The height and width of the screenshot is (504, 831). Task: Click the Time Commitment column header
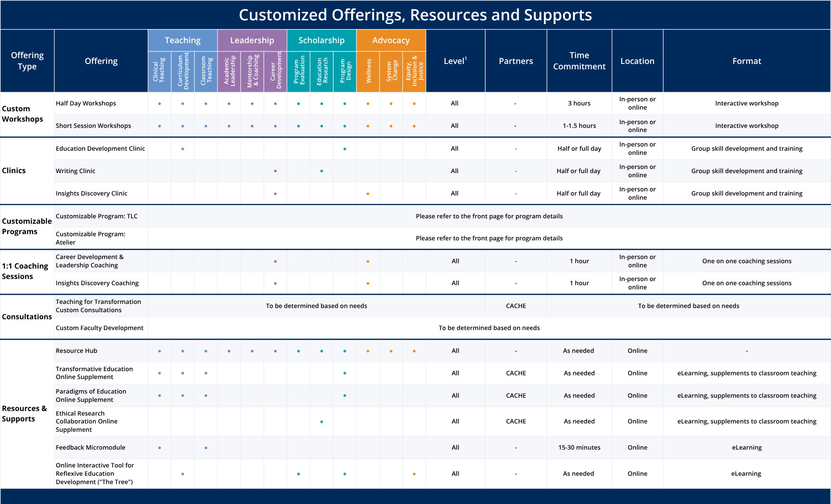point(579,61)
